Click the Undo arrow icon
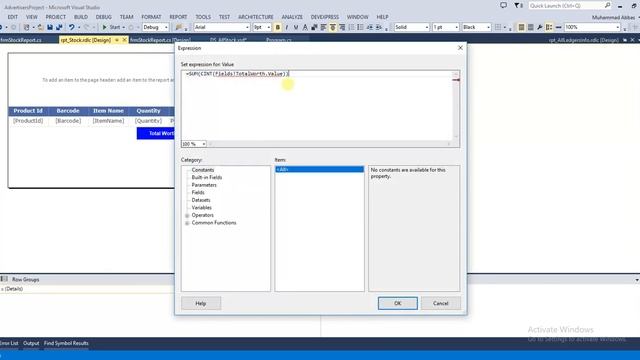 point(71,27)
